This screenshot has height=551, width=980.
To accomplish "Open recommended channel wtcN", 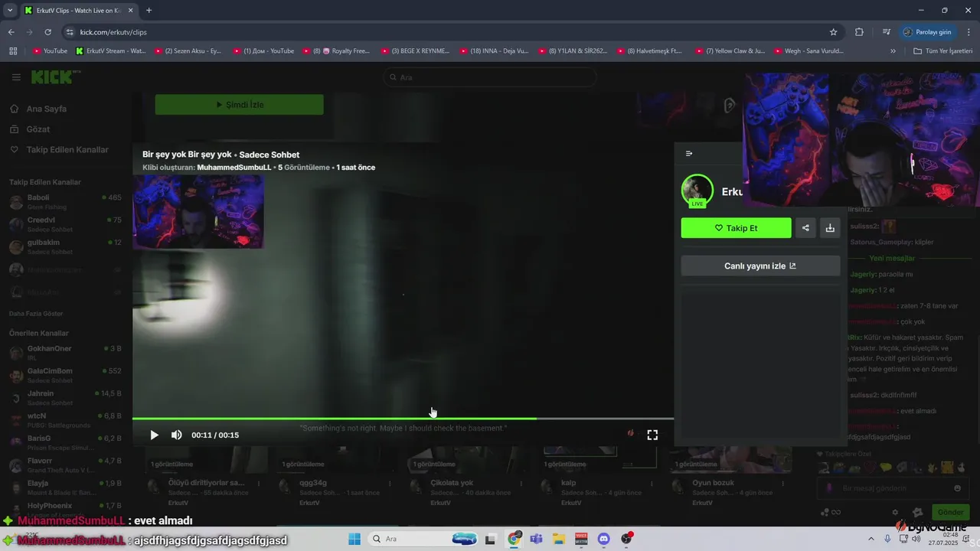I will pos(65,420).
